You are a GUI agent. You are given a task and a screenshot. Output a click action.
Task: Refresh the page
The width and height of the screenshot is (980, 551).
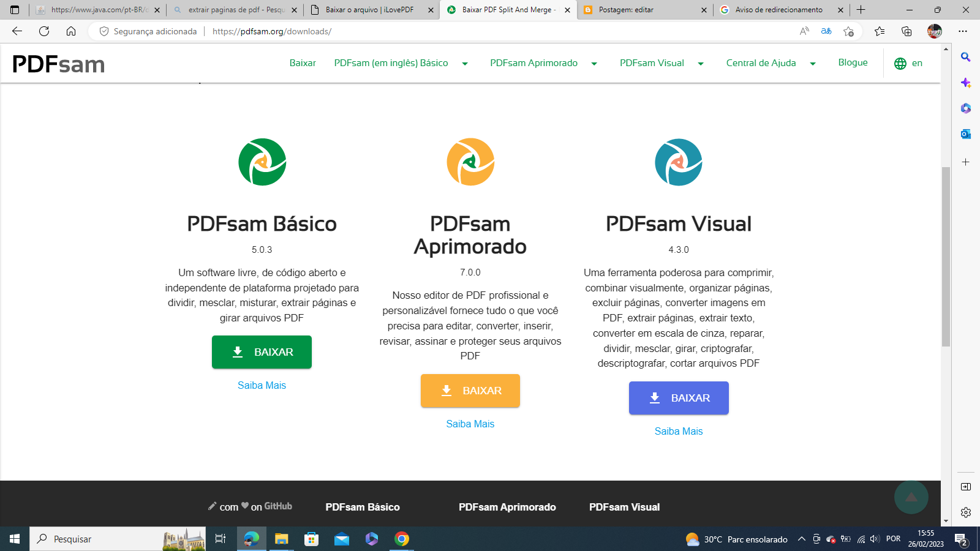[x=44, y=31]
